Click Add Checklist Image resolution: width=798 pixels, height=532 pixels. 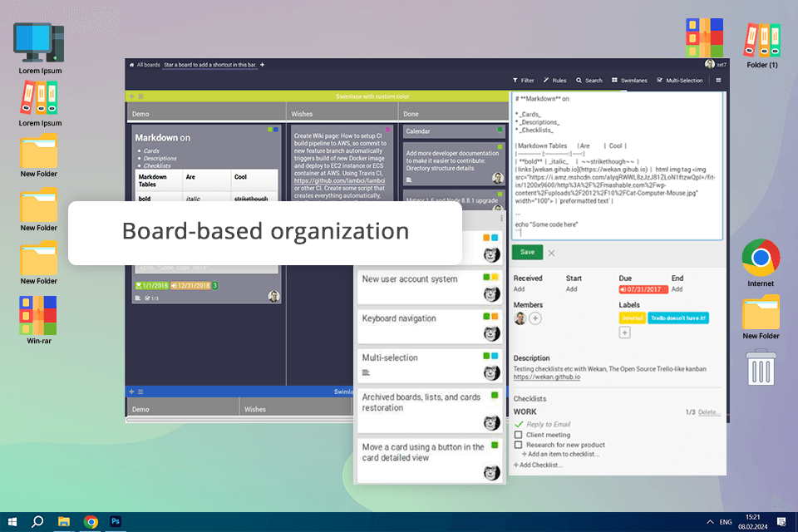point(538,465)
